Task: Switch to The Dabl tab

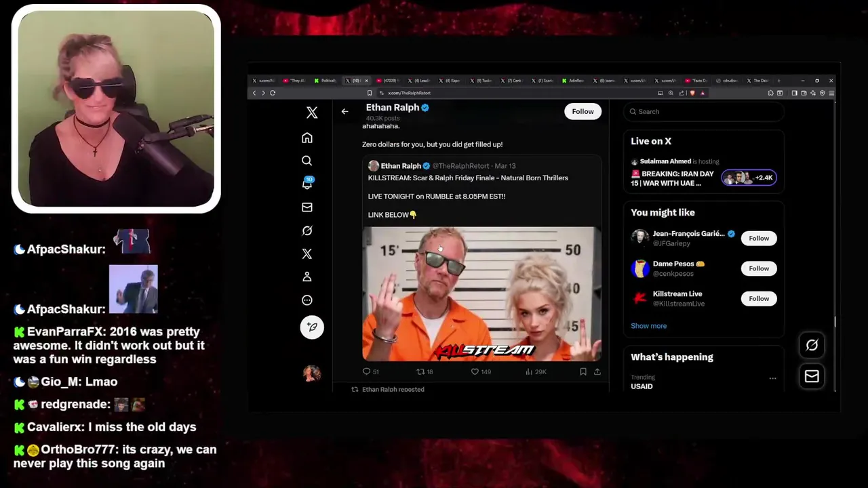Action: (757, 81)
